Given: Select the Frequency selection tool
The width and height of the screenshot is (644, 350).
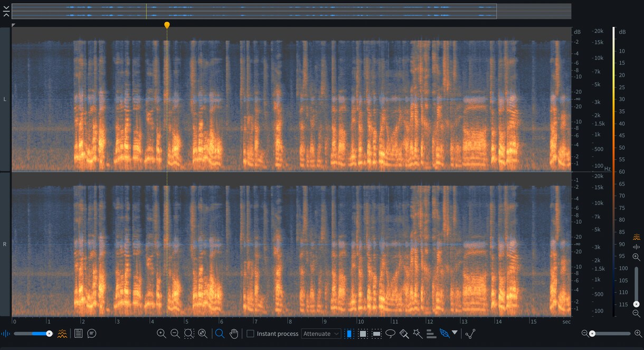Looking at the screenshot, I should click(x=376, y=334).
